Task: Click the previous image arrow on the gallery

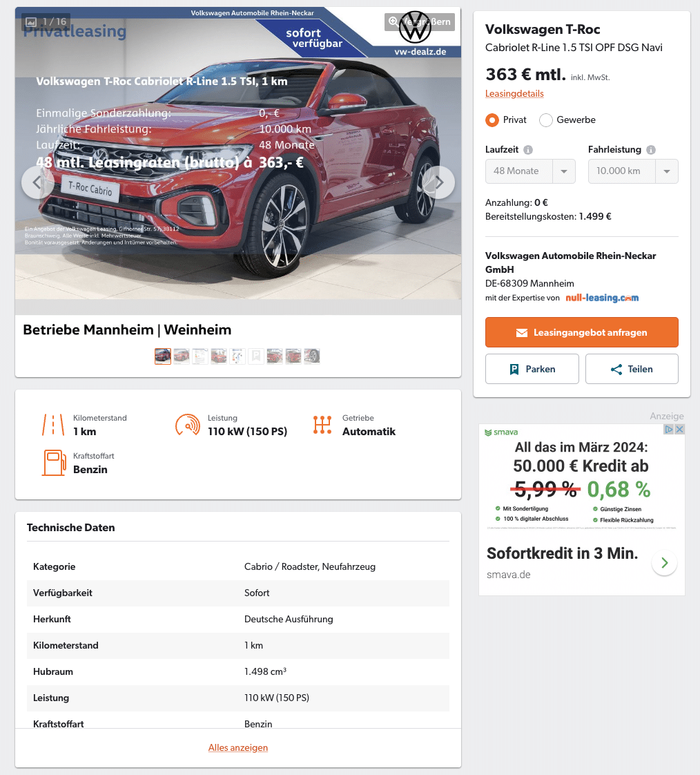Action: (x=37, y=182)
